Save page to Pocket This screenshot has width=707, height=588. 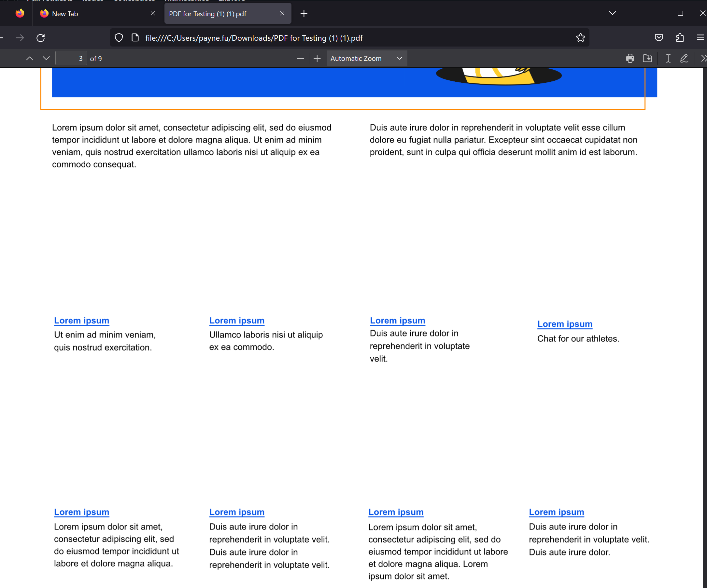(659, 38)
